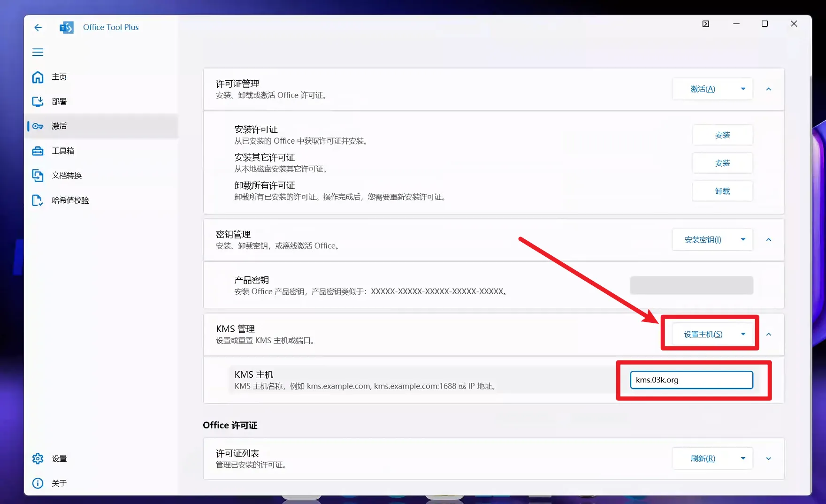
Task: Minimize the Office Tool Plus window
Action: 736,24
